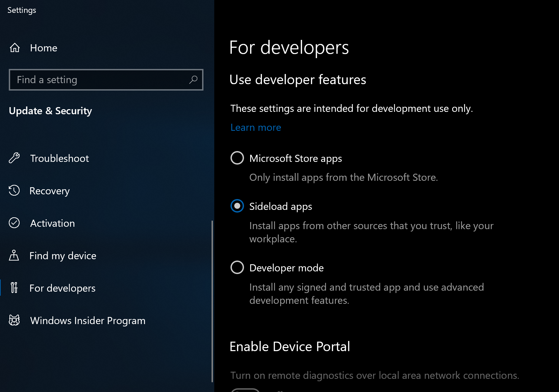Click the Troubleshoot wrench icon
Image resolution: width=559 pixels, height=392 pixels.
click(x=14, y=158)
